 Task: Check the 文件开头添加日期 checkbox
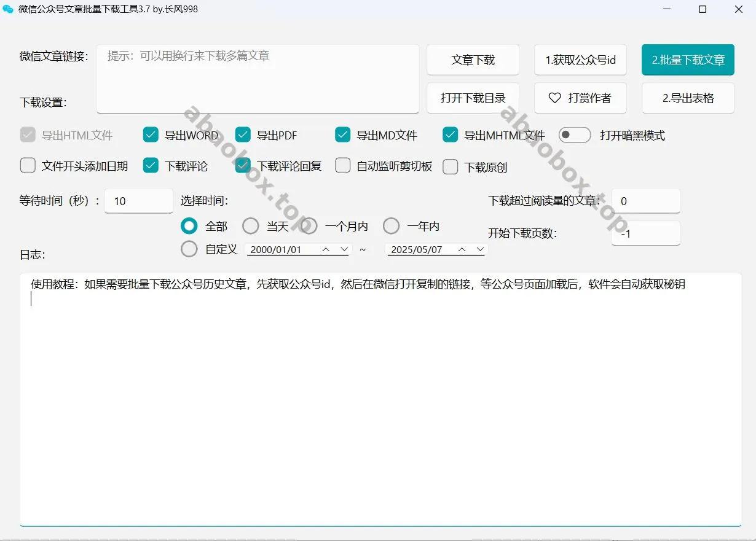(28, 166)
